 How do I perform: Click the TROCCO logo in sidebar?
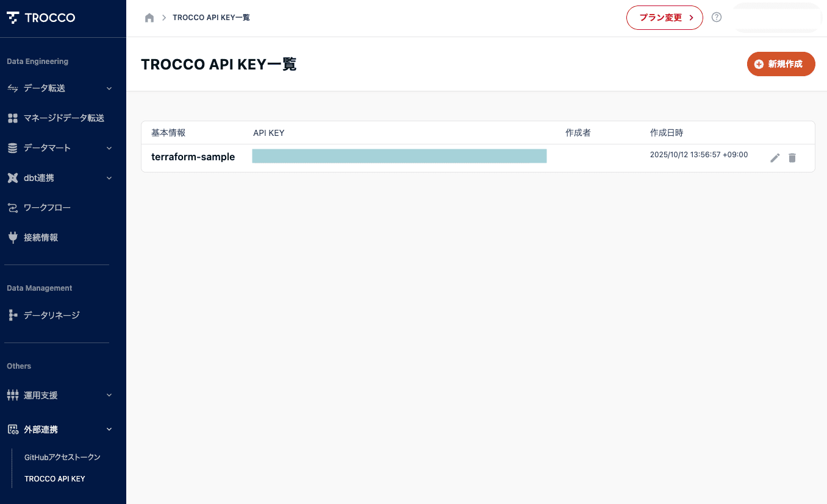[x=41, y=18]
